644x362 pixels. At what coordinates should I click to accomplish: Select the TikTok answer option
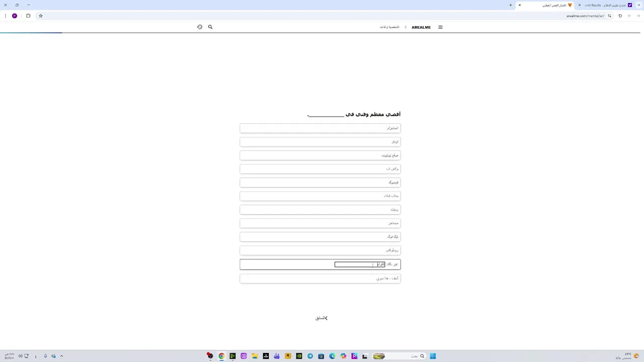(x=320, y=237)
